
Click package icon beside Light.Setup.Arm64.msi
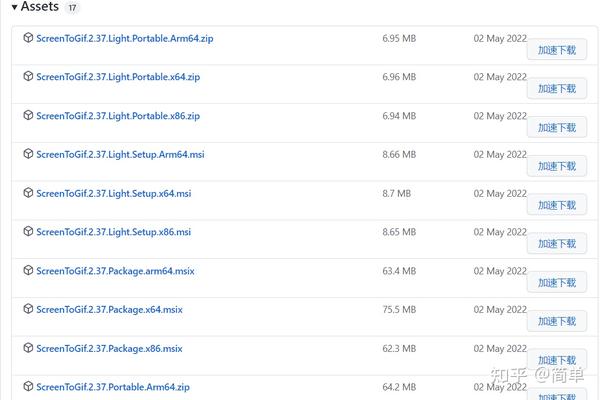[28, 155]
